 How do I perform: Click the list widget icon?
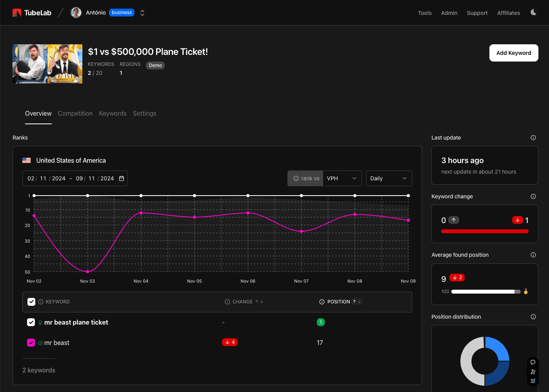tap(533, 381)
